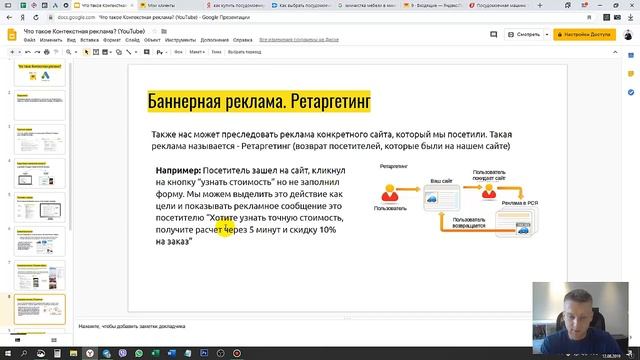Open the Google Slides home icon
The height and width of the screenshot is (360, 640).
click(12, 35)
